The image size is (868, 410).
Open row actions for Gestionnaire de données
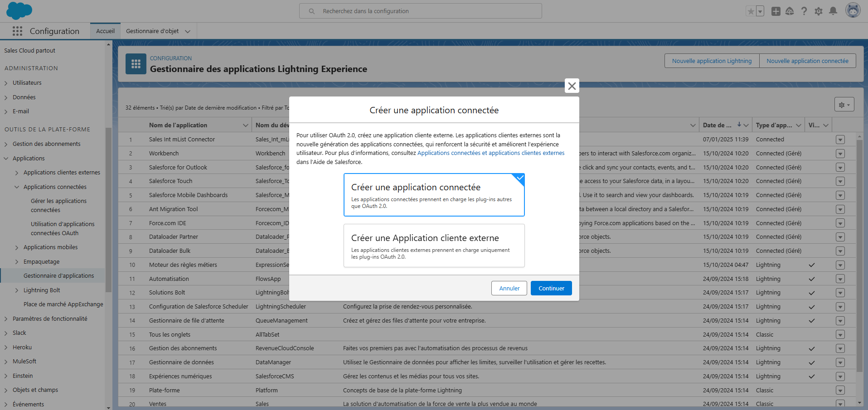(x=840, y=362)
